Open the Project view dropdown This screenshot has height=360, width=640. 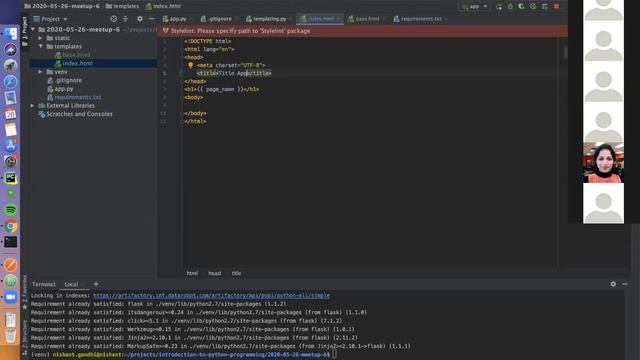tap(51, 19)
